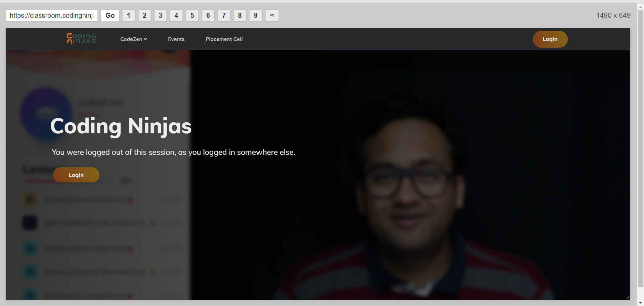Select preset button 5
644x306 pixels.
pos(192,15)
